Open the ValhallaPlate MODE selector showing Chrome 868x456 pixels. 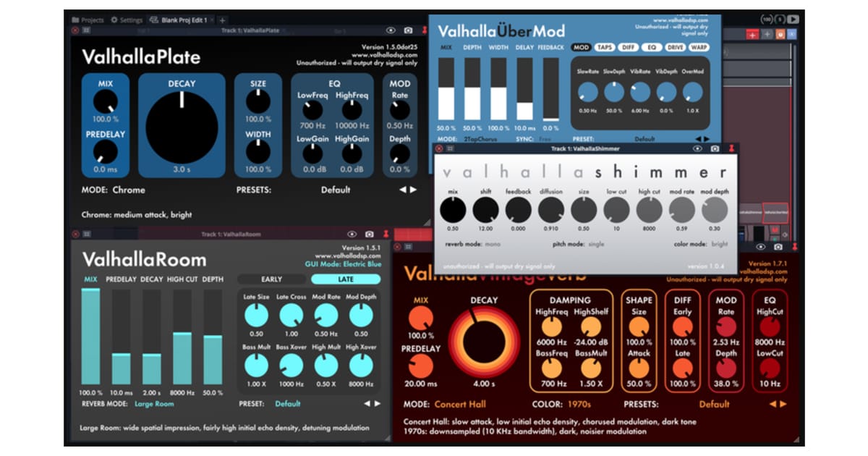[129, 190]
